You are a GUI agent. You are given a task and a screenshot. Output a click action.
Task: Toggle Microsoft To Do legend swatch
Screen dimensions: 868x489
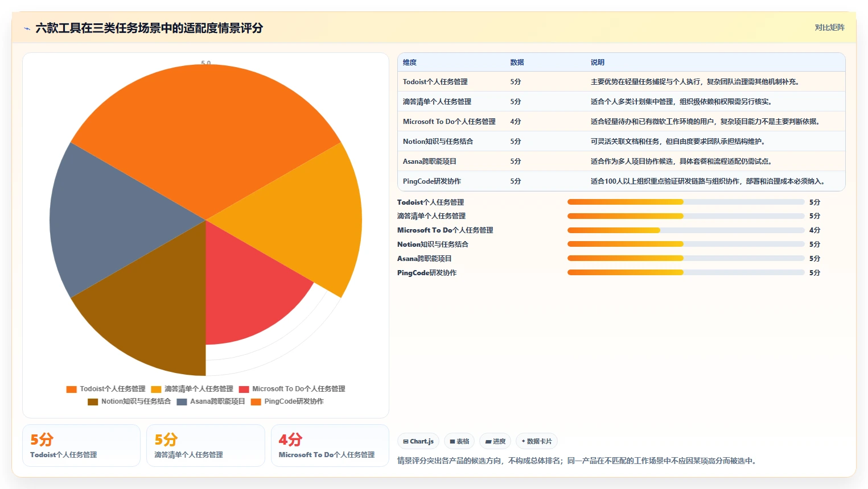click(x=244, y=389)
